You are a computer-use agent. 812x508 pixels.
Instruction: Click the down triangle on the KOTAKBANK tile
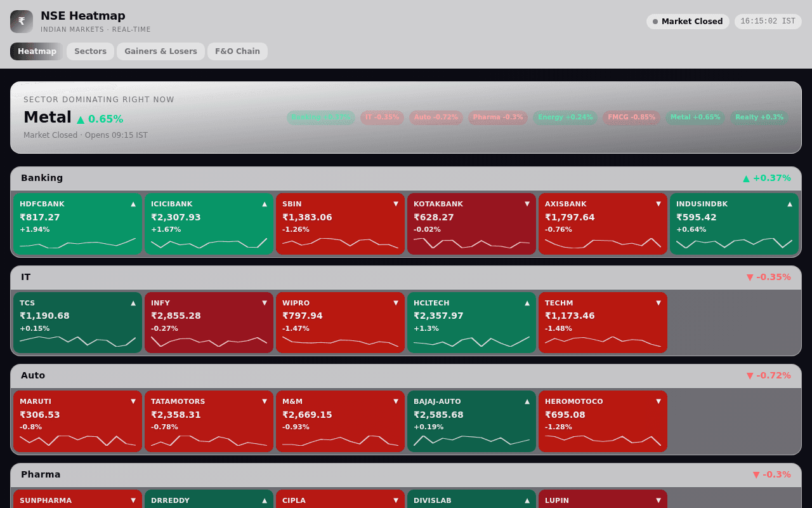tap(527, 204)
